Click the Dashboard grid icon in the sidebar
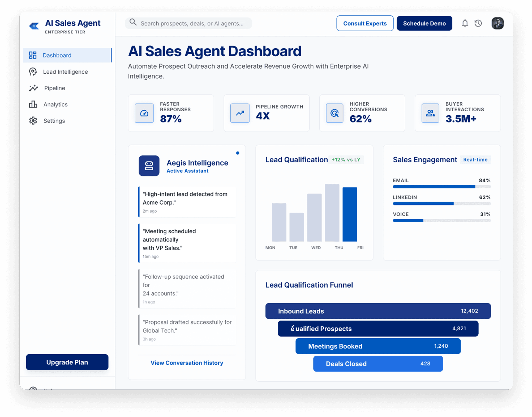This screenshot has height=417, width=532. (33, 55)
